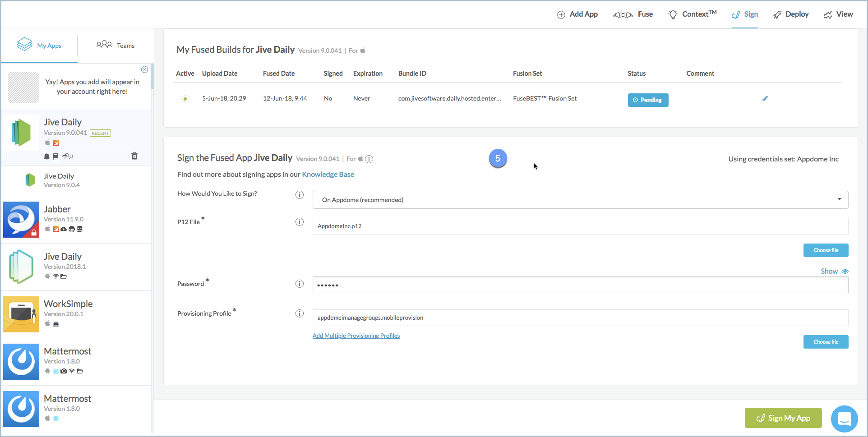This screenshot has height=437, width=868.
Task: Click notification bell on Jive Daily 9.0.041
Action: tap(46, 156)
